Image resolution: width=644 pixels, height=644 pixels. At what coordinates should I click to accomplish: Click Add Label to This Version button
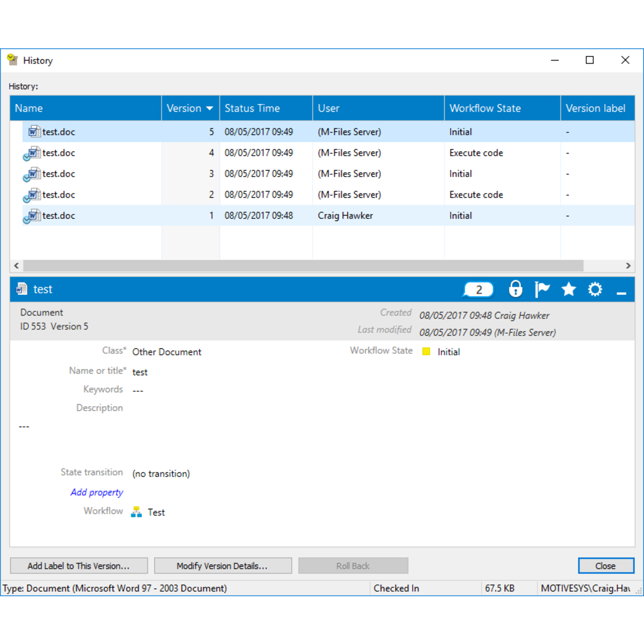coord(78,566)
